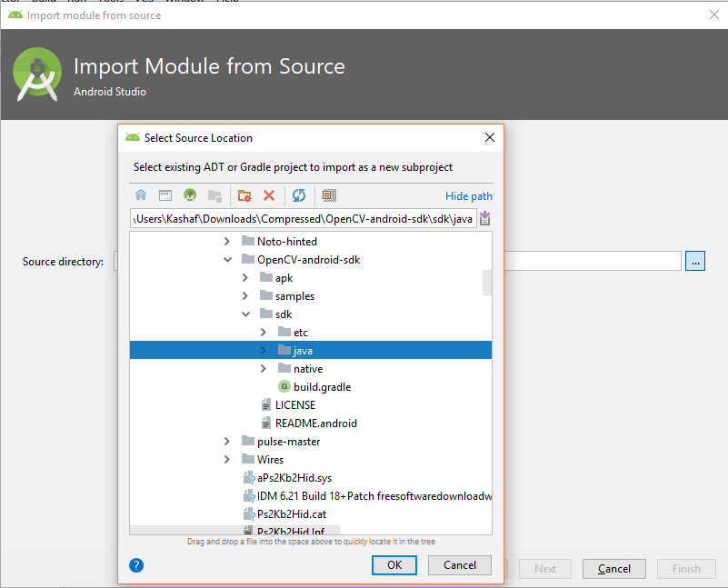
Task: Open recent paths history icon
Action: click(485, 218)
